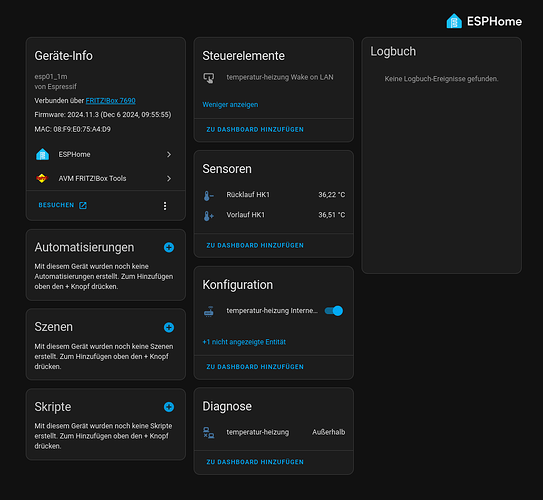The image size is (543, 500).
Task: Select the 36,22 °C value
Action: point(331,195)
